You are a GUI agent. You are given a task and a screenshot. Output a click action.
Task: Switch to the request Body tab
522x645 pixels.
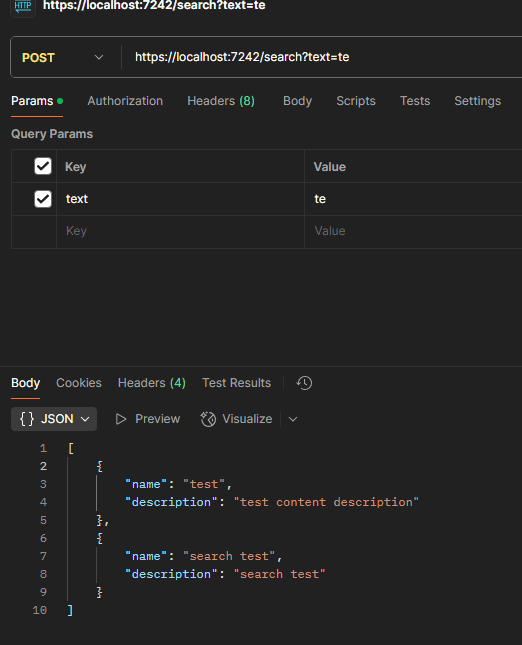(x=297, y=101)
